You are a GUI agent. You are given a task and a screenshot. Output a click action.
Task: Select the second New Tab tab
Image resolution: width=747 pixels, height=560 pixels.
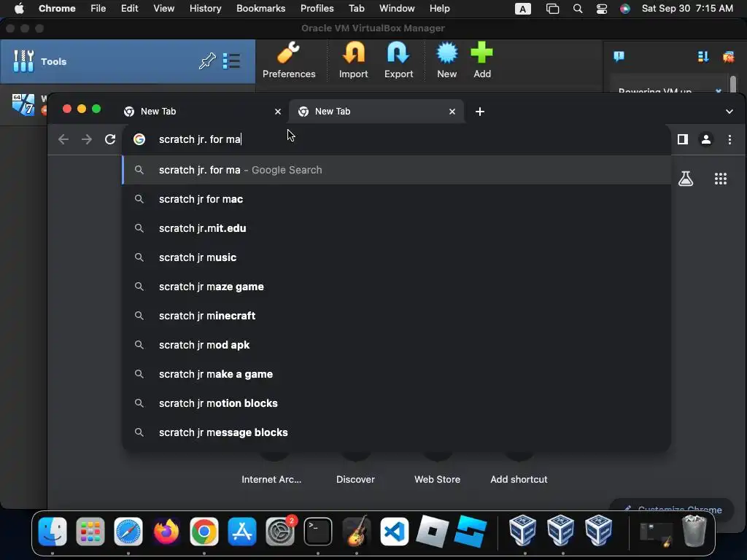coord(376,112)
